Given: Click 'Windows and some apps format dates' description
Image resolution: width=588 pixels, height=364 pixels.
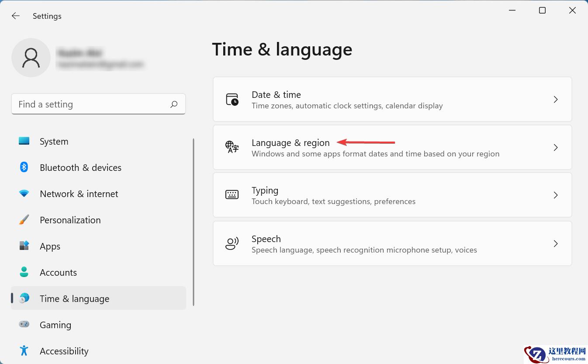Looking at the screenshot, I should point(375,154).
